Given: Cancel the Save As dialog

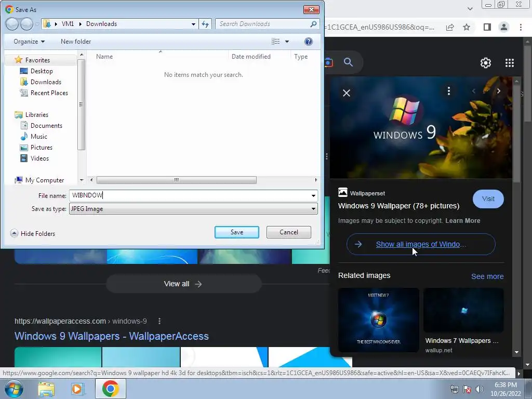Looking at the screenshot, I should coord(289,232).
